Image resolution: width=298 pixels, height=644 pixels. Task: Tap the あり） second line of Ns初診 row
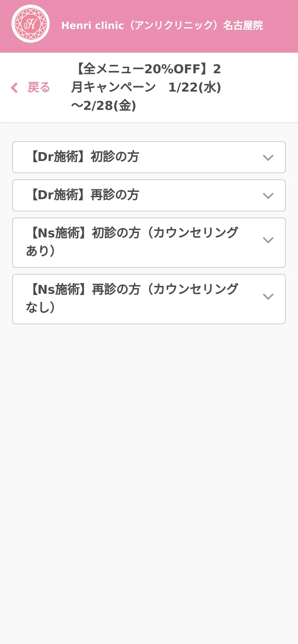(40, 251)
